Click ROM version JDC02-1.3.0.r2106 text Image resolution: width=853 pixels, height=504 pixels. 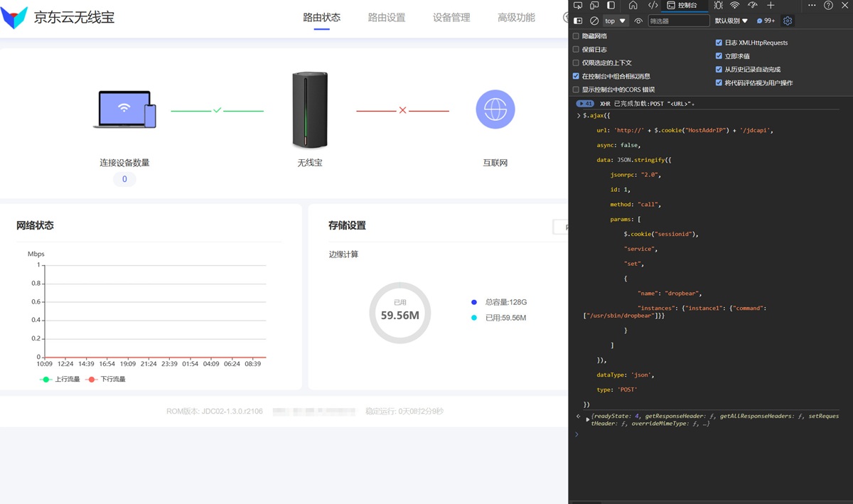(x=215, y=412)
